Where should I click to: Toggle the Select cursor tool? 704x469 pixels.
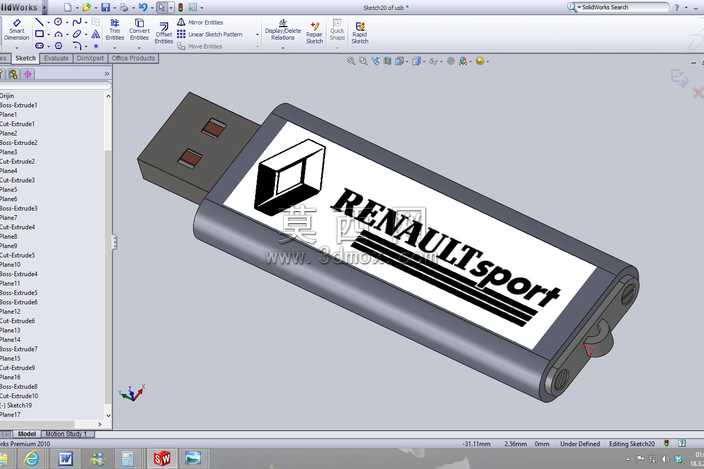[x=162, y=7]
